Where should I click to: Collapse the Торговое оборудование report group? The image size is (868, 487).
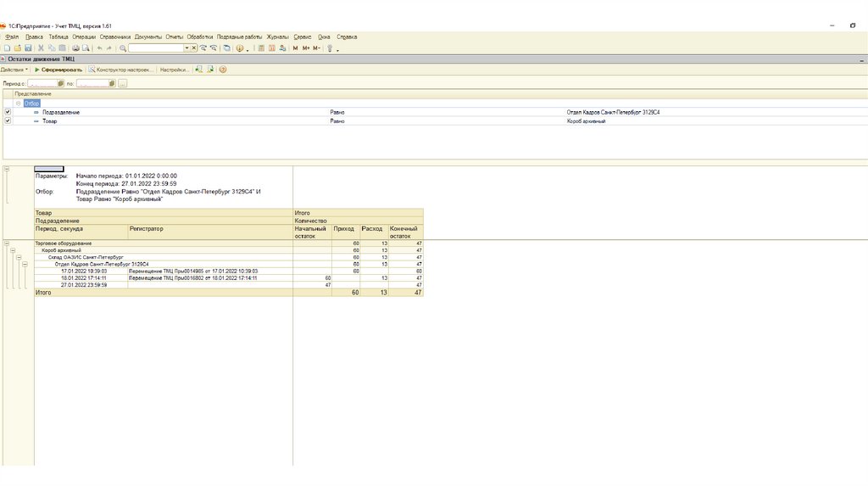coord(7,243)
